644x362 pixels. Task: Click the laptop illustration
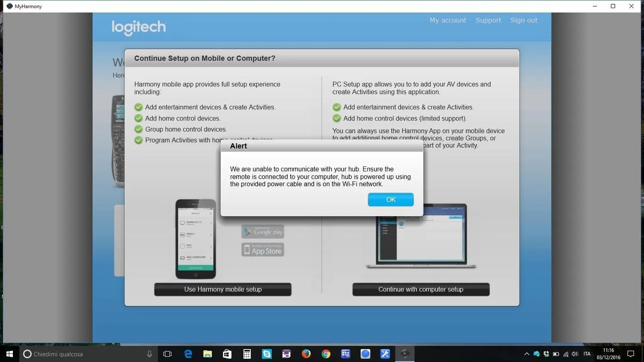[421, 236]
